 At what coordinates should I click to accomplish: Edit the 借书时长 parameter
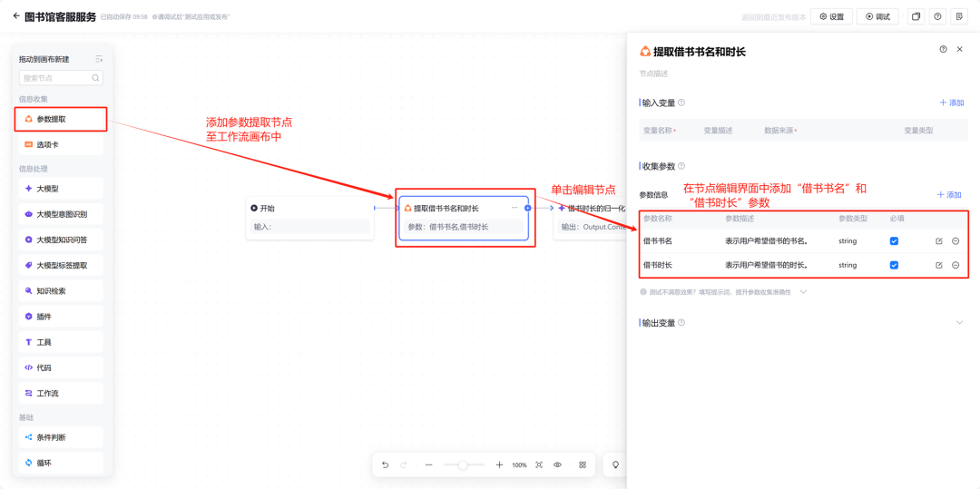coord(939,266)
